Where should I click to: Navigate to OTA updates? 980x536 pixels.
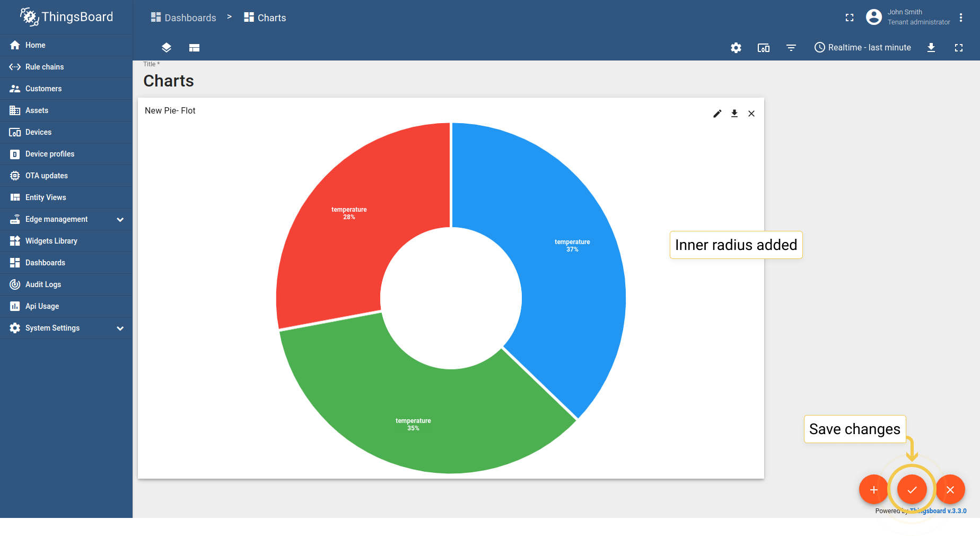[47, 176]
